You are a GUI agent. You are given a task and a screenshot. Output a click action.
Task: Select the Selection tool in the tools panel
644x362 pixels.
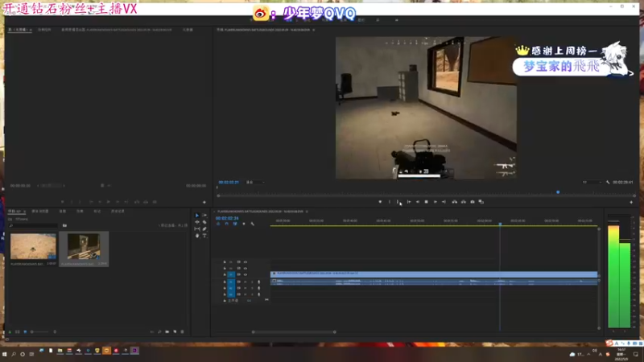pyautogui.click(x=197, y=216)
